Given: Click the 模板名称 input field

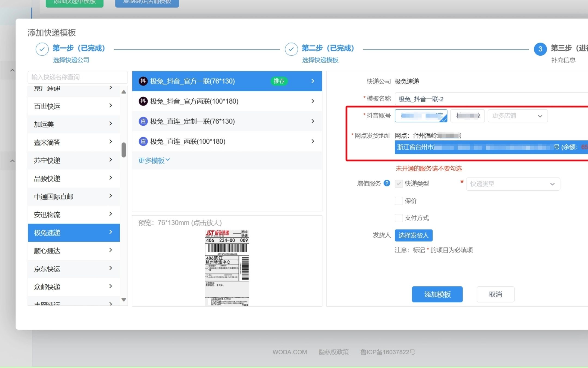Looking at the screenshot, I should point(491,99).
